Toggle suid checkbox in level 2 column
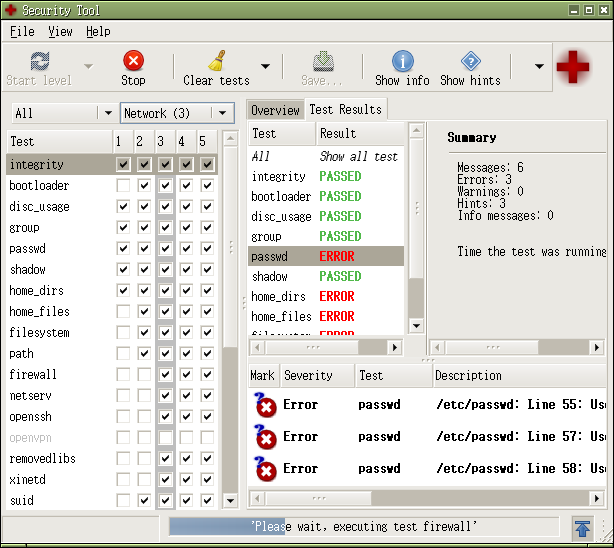This screenshot has width=614, height=548. pyautogui.click(x=143, y=500)
